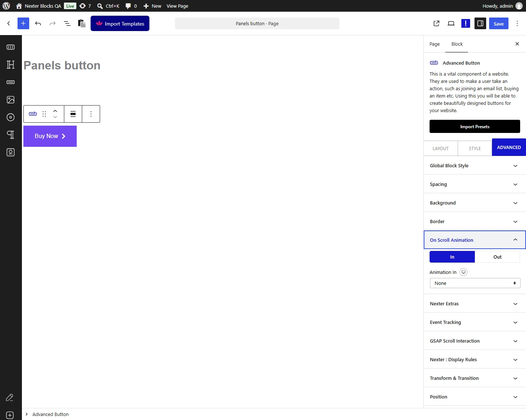
Task: Click the block drag handle dots
Action: coord(44,114)
